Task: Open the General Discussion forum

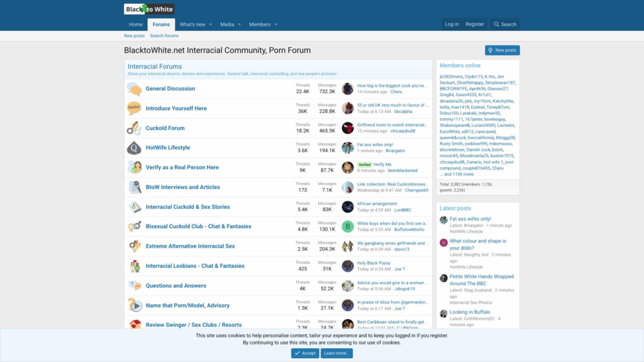Action: 170,89
